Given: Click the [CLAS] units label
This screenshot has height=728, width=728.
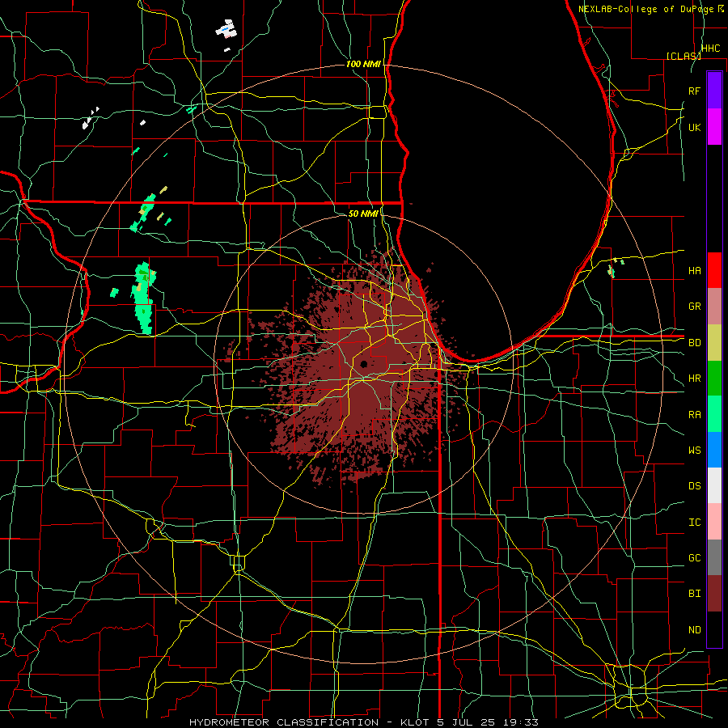Looking at the screenshot, I should [x=684, y=56].
